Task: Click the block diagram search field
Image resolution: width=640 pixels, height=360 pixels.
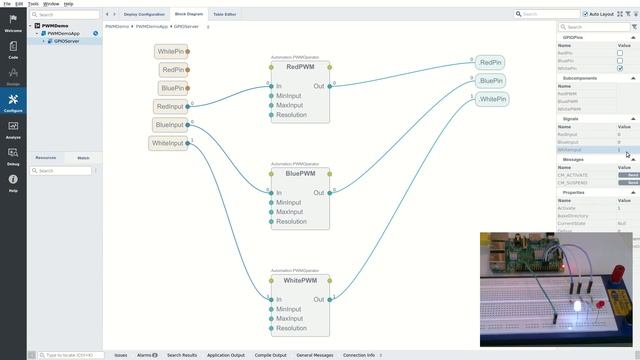Action: (x=547, y=14)
